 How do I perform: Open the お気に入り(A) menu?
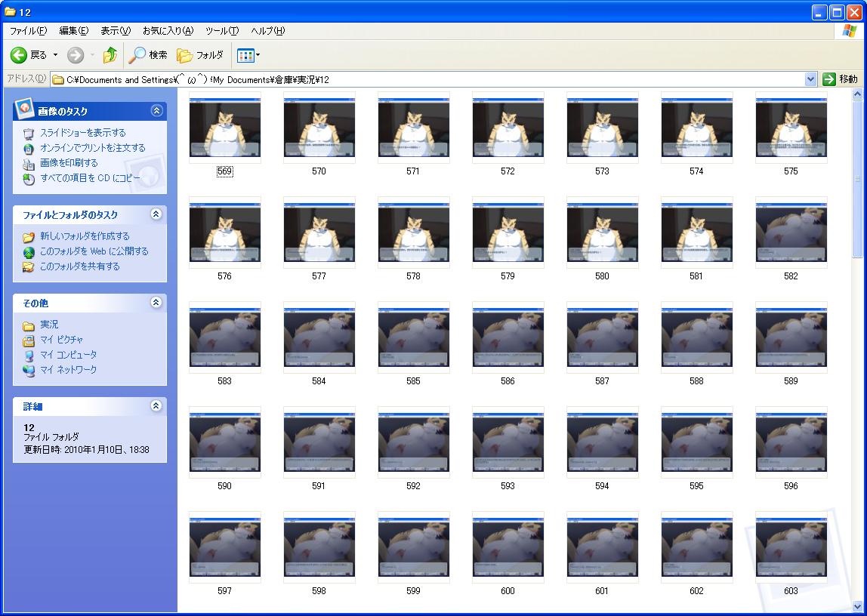pos(168,31)
